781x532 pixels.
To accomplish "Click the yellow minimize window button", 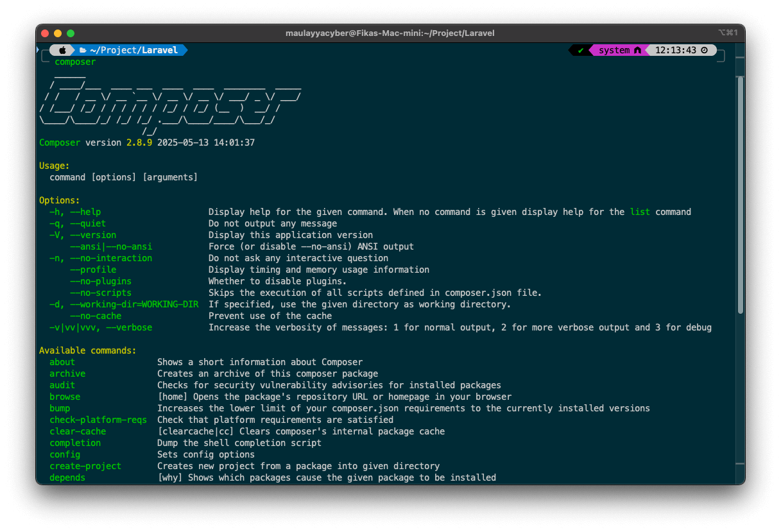I will coord(58,33).
